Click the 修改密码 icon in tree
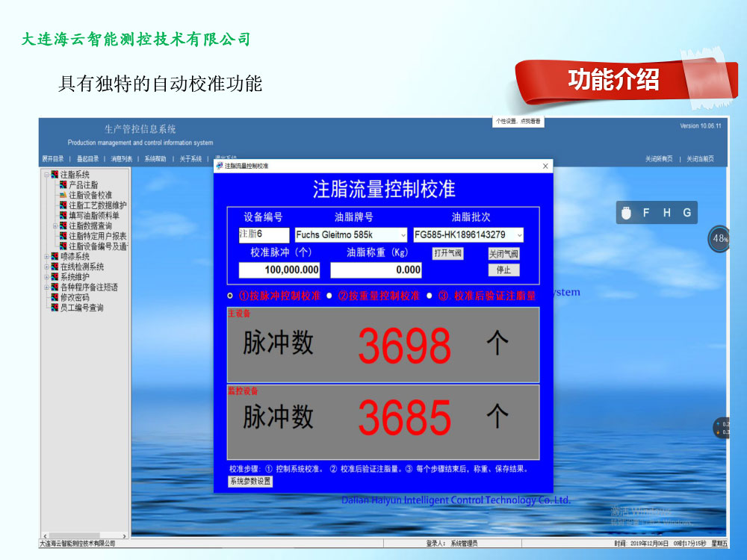The image size is (747, 560). point(55,297)
